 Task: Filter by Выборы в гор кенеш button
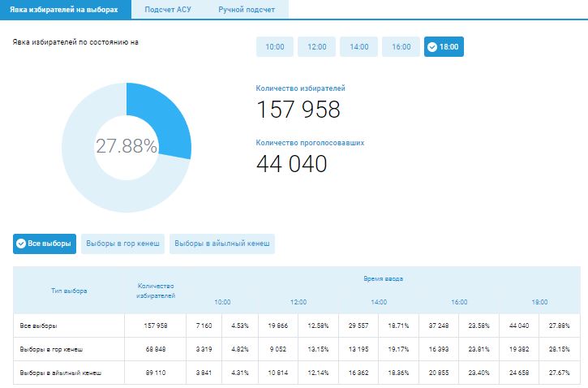click(x=123, y=244)
